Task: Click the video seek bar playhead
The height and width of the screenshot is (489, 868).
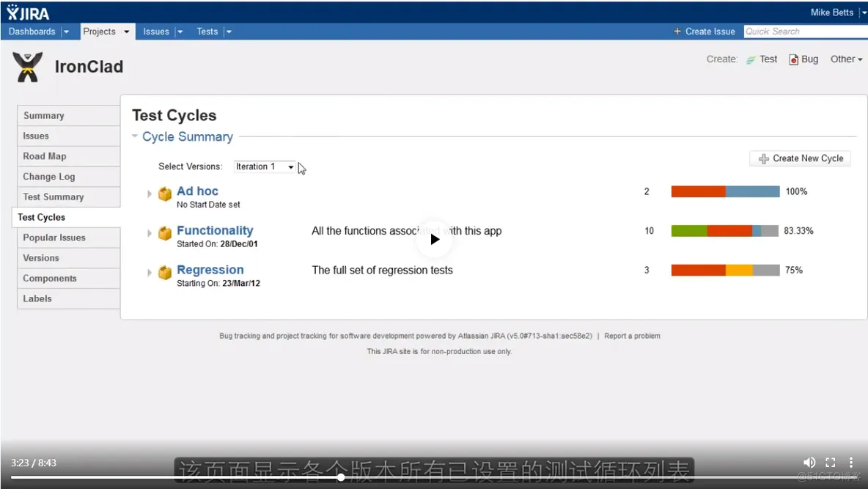Action: 341,477
